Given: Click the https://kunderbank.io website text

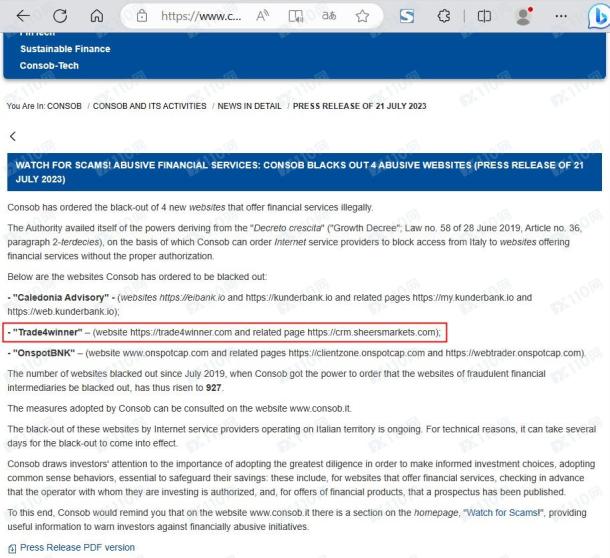Looking at the screenshot, I should pos(289,298).
